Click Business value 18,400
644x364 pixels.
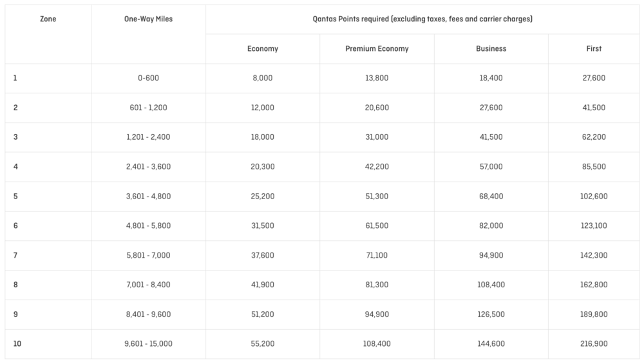pyautogui.click(x=491, y=78)
